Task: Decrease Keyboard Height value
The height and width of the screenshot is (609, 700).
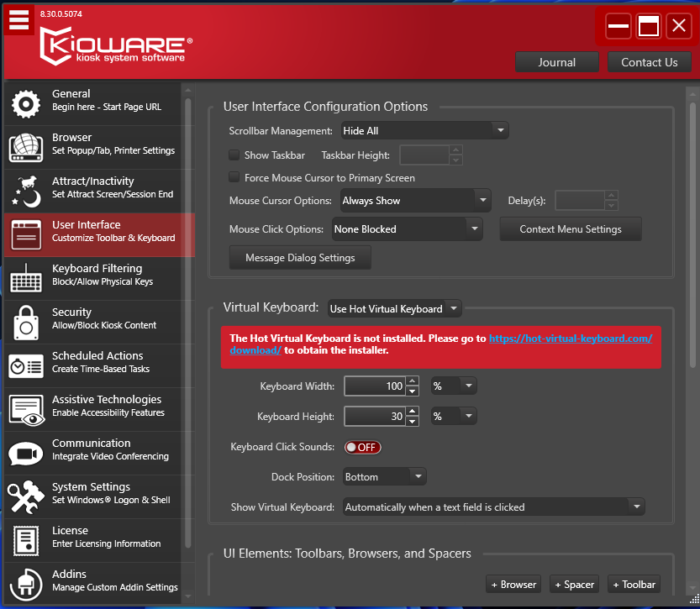Action: point(413,422)
